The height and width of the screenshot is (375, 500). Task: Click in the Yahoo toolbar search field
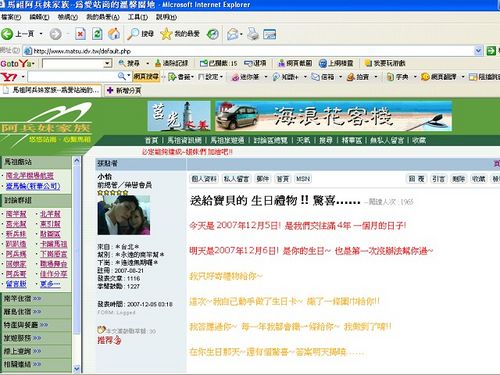(x=73, y=77)
